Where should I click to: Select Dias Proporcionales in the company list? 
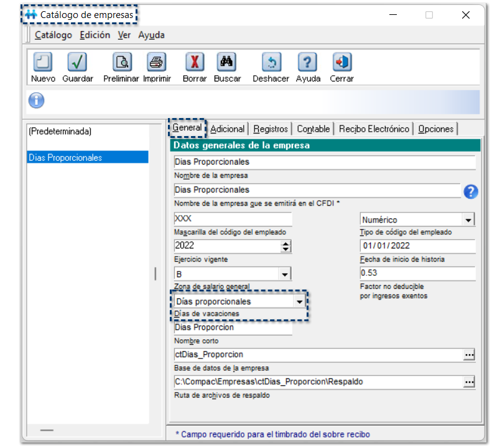(x=87, y=157)
